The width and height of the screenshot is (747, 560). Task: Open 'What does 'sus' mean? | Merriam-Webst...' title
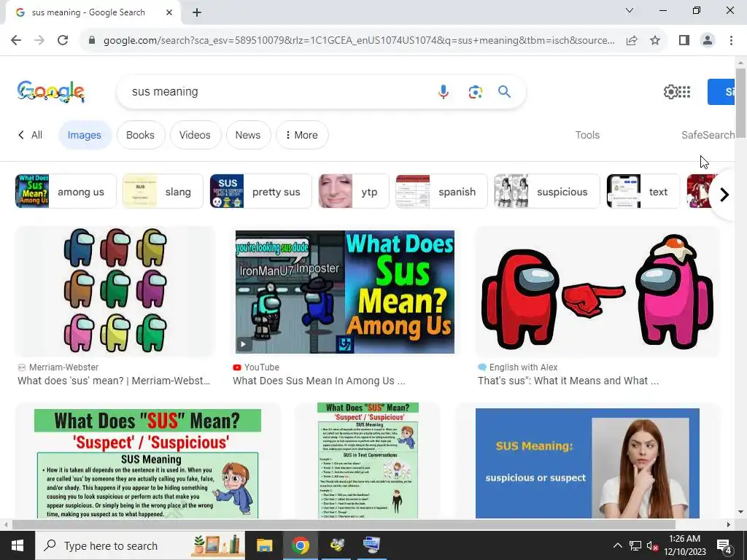114,381
